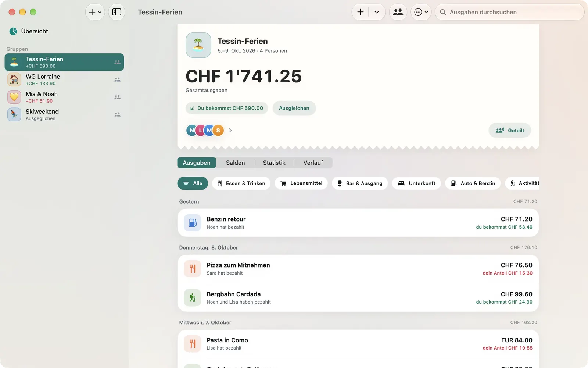Click the hiker icon of Bergbahn Cardada
Viewport: 588px width, 368px height.
click(193, 298)
